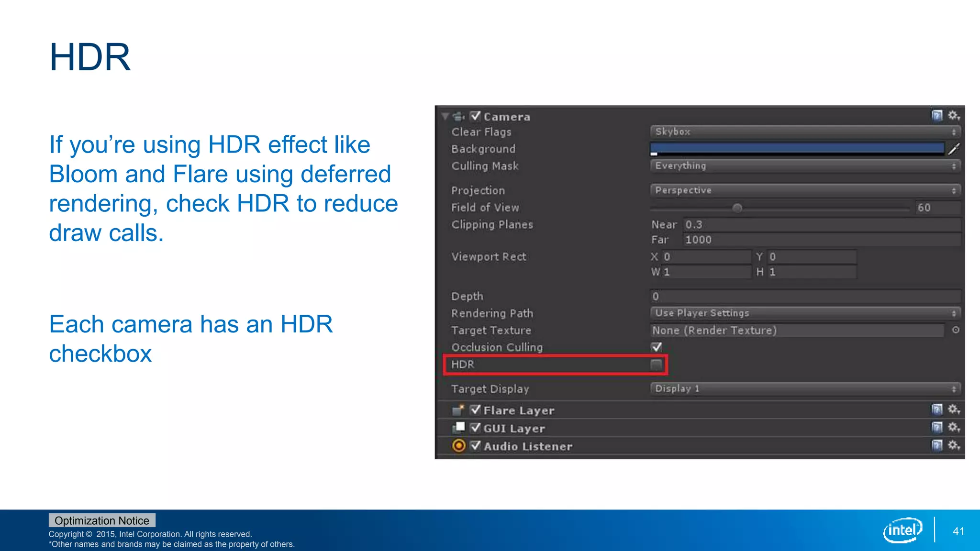Open Camera component help icon
This screenshot has width=980, height=551.
(936, 116)
